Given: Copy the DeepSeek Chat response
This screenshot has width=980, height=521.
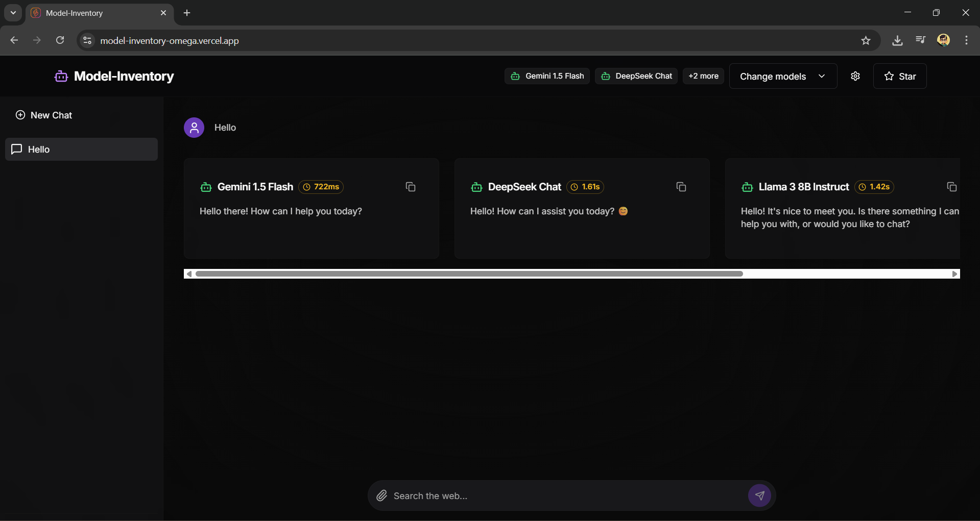Looking at the screenshot, I should click(x=681, y=187).
